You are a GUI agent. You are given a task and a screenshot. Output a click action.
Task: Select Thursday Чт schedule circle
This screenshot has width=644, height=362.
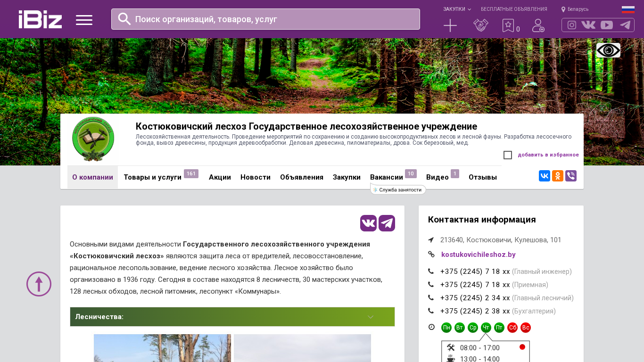486,328
